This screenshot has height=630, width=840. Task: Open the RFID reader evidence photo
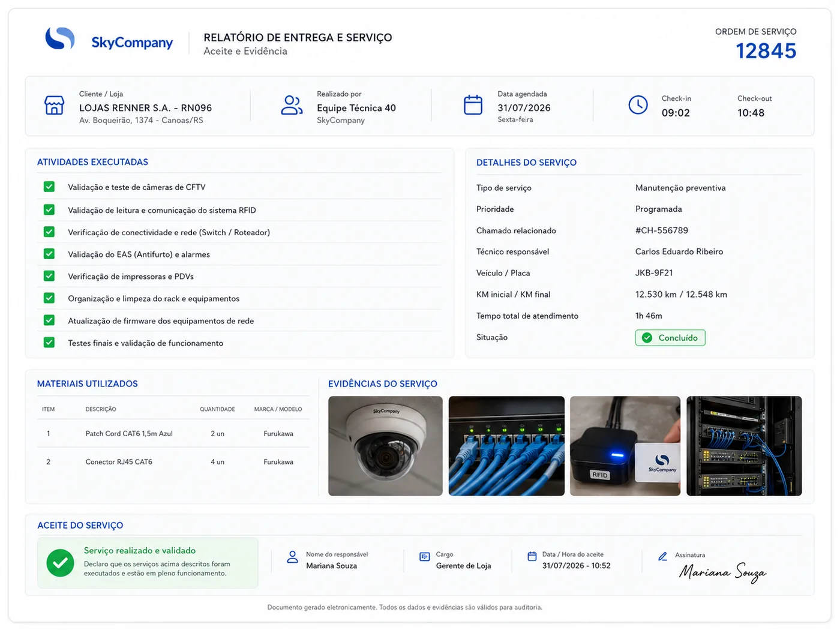click(x=625, y=446)
